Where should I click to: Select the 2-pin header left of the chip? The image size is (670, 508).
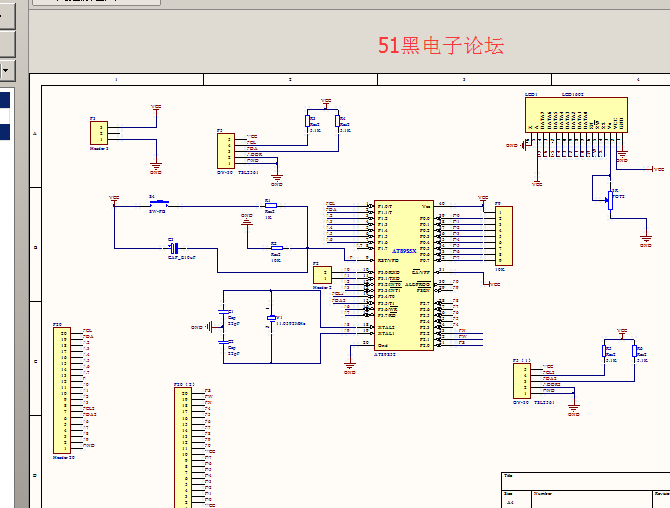coord(322,275)
